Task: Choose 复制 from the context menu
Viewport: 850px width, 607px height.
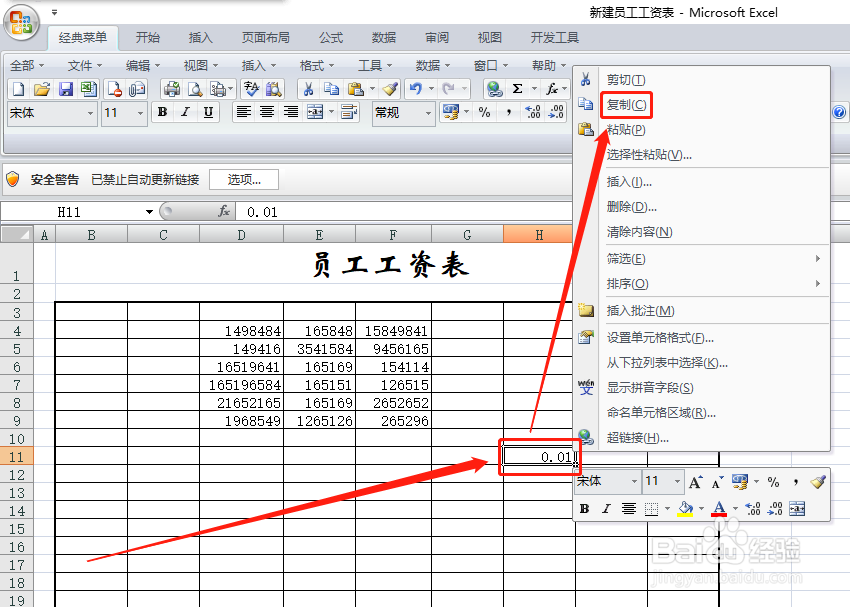Action: (626, 104)
